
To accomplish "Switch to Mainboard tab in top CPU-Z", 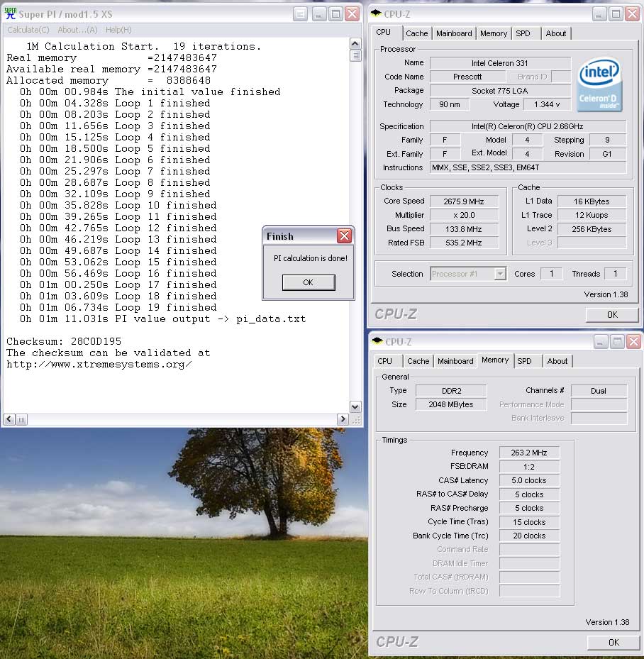I will pos(454,33).
